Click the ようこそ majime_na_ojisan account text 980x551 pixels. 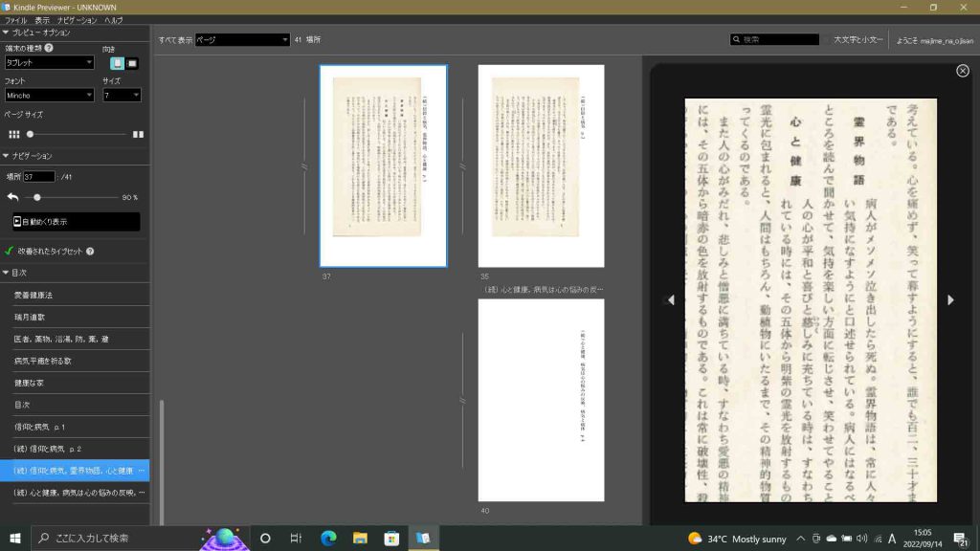point(934,40)
